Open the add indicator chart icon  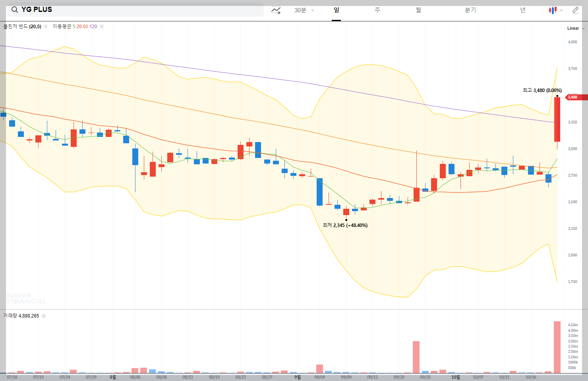[x=276, y=10]
